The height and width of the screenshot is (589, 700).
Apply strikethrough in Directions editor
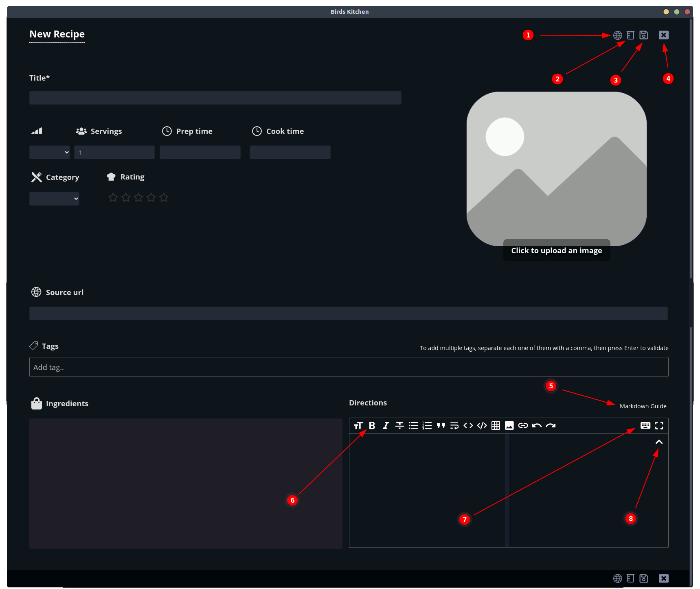pyautogui.click(x=399, y=426)
